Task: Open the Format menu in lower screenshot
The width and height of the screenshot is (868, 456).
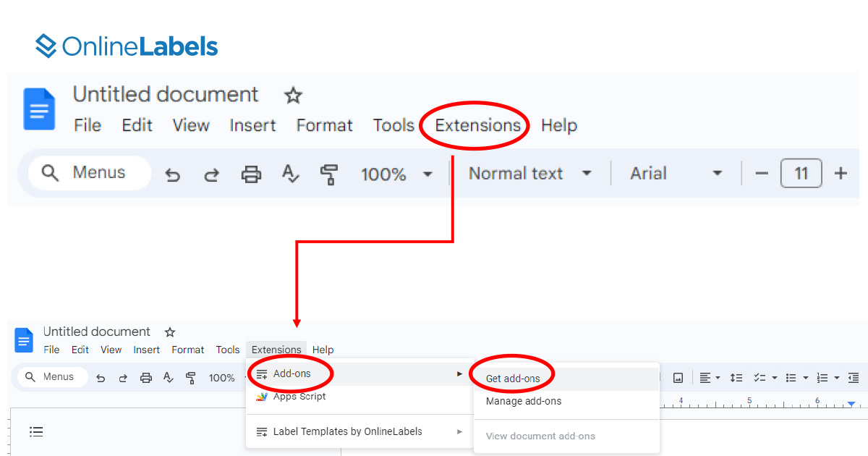Action: click(x=188, y=350)
